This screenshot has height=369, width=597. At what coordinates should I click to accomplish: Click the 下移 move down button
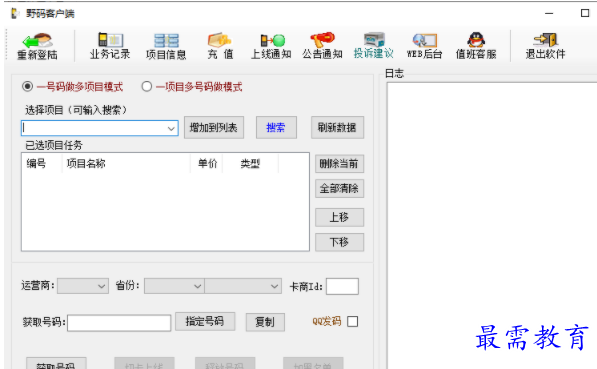tap(339, 242)
